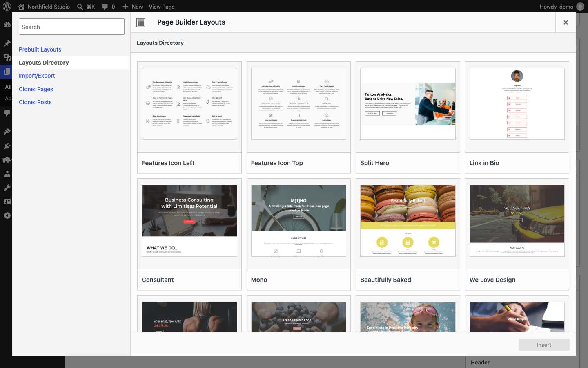This screenshot has width=588, height=368.
Task: Open Tools wrench sidebar icon
Action: click(x=7, y=188)
